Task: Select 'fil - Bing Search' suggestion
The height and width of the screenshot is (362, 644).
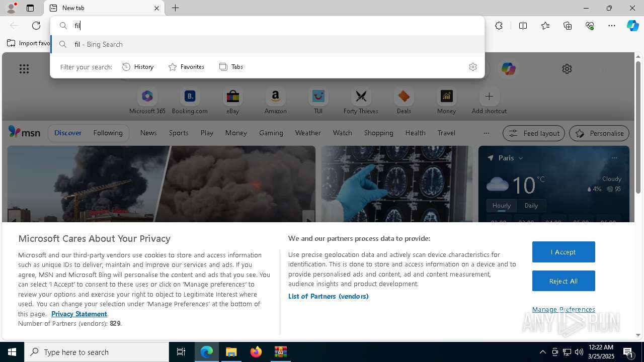Action: (x=268, y=44)
